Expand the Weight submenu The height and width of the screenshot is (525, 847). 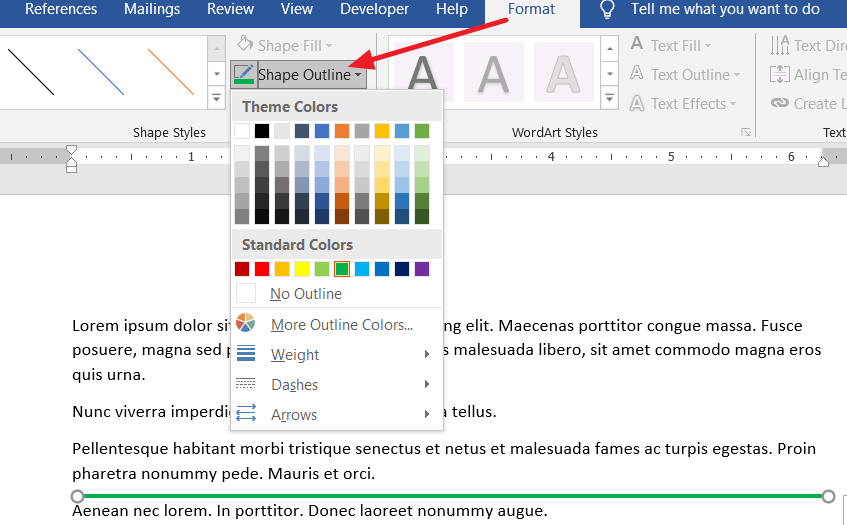427,354
